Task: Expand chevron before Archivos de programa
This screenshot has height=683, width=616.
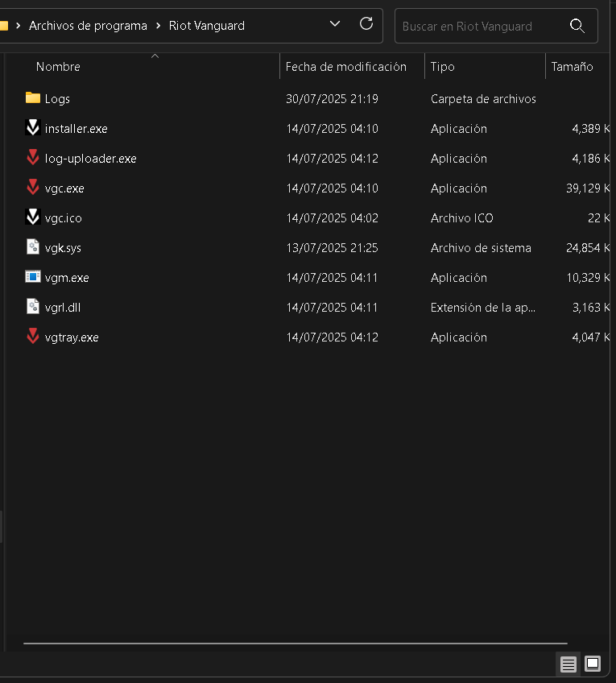Action: coord(18,26)
